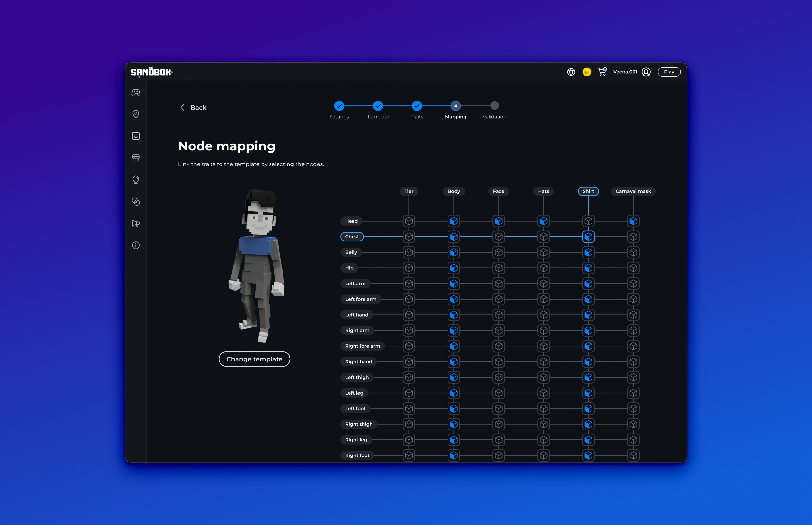
Task: Select the Shirt column header
Action: [x=588, y=191]
